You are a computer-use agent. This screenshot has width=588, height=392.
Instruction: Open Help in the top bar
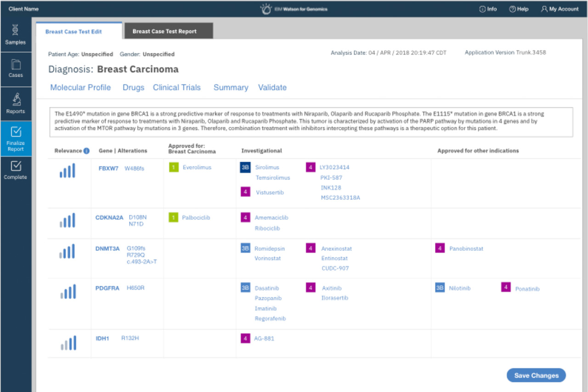point(519,9)
